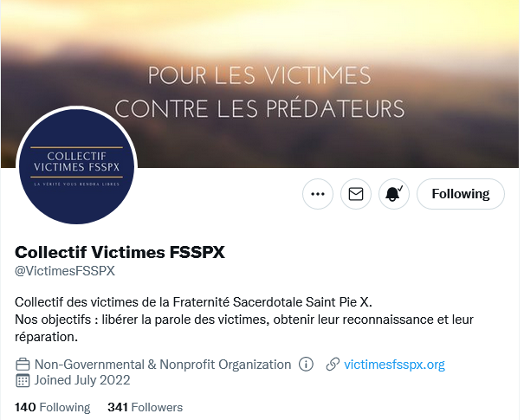Click the info icon beside Nonprofit Organization

tap(306, 364)
